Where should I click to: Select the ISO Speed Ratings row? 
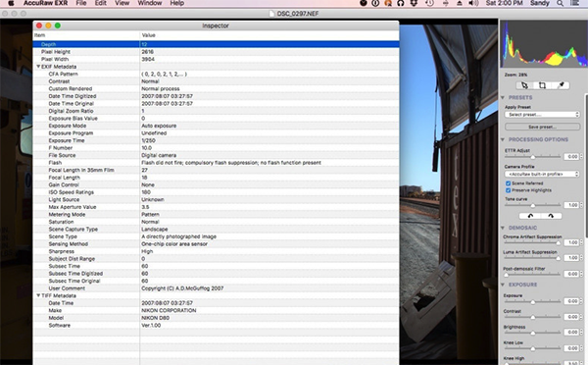pos(216,192)
